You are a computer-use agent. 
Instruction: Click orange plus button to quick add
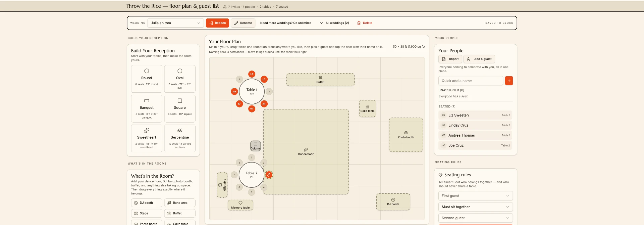point(509,81)
